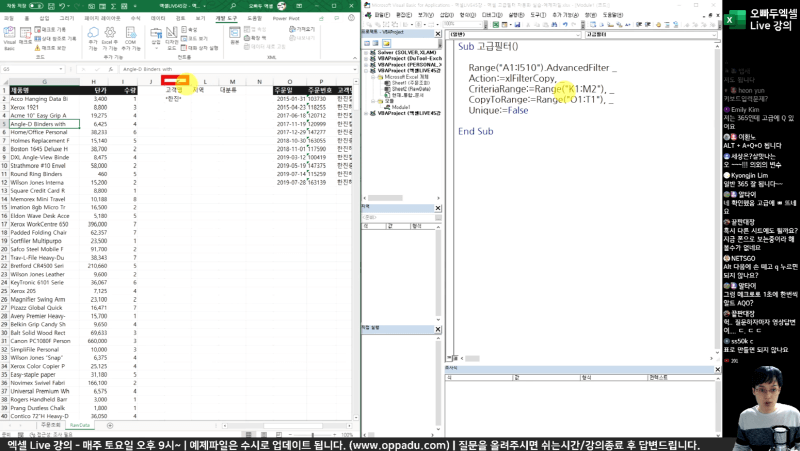Toggle folders view in VBA project explorer
The image size is (800, 451).
tap(387, 43)
